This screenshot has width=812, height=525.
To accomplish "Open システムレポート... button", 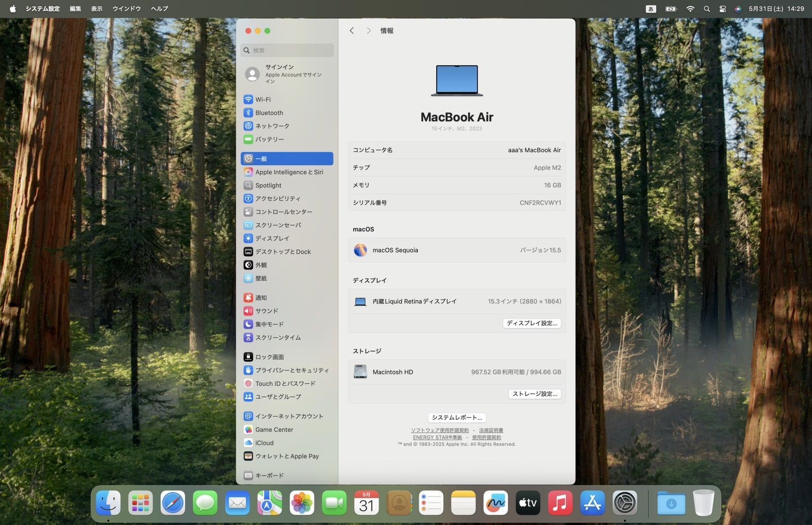I will click(x=457, y=417).
